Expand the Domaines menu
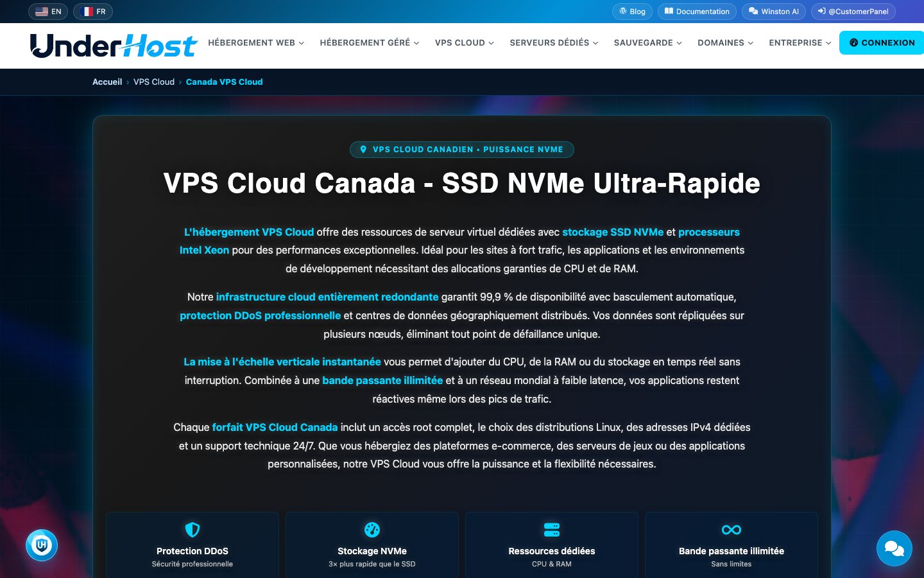 (x=726, y=43)
